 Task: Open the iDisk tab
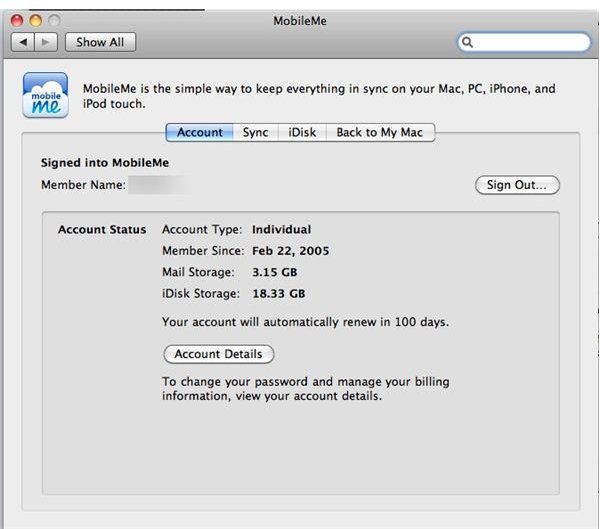(302, 132)
